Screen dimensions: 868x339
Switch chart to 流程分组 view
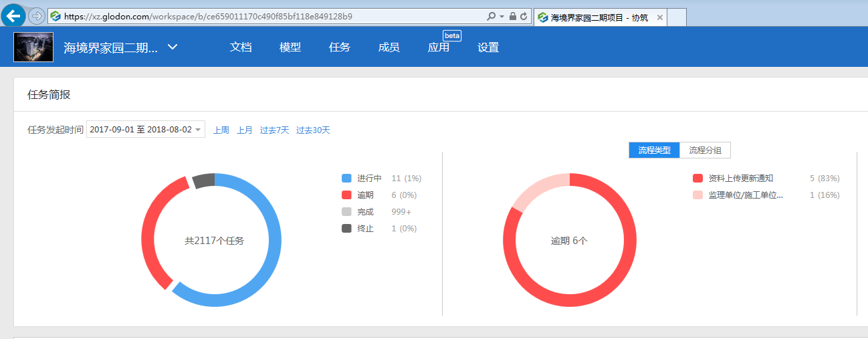[705, 150]
